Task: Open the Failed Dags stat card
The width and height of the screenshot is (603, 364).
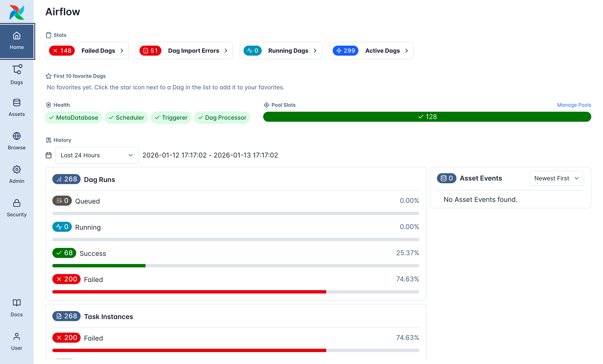Action: pyautogui.click(x=87, y=51)
